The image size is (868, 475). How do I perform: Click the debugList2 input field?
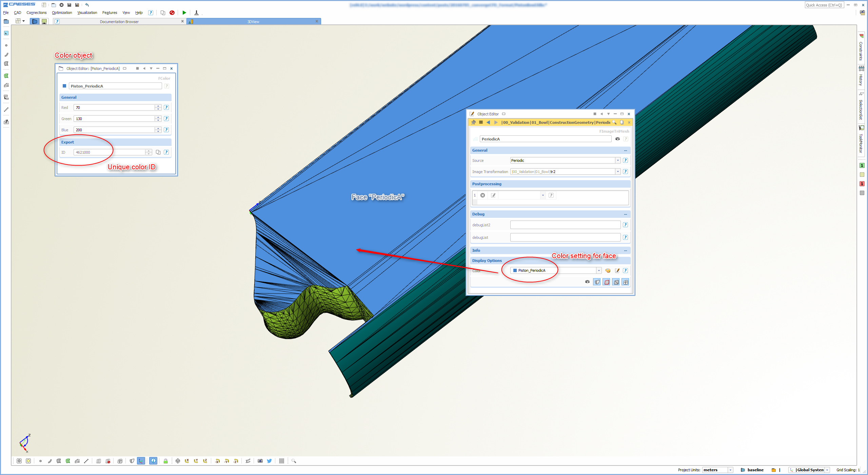click(565, 225)
